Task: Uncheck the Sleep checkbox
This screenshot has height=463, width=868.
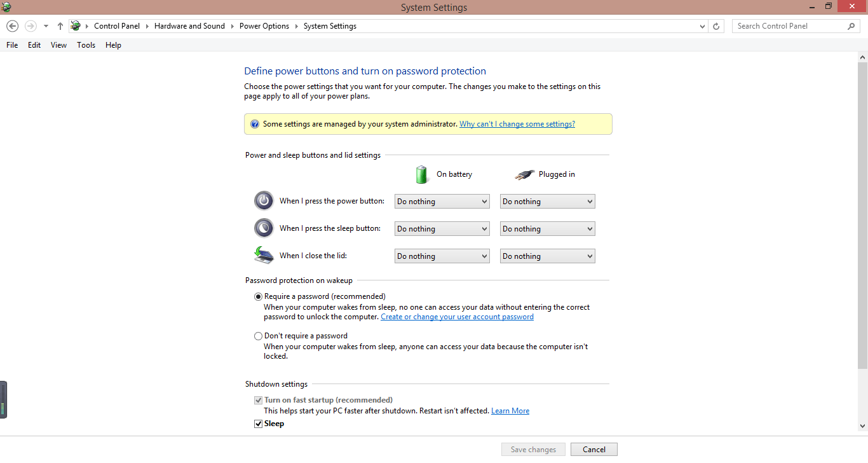Action: pos(259,424)
